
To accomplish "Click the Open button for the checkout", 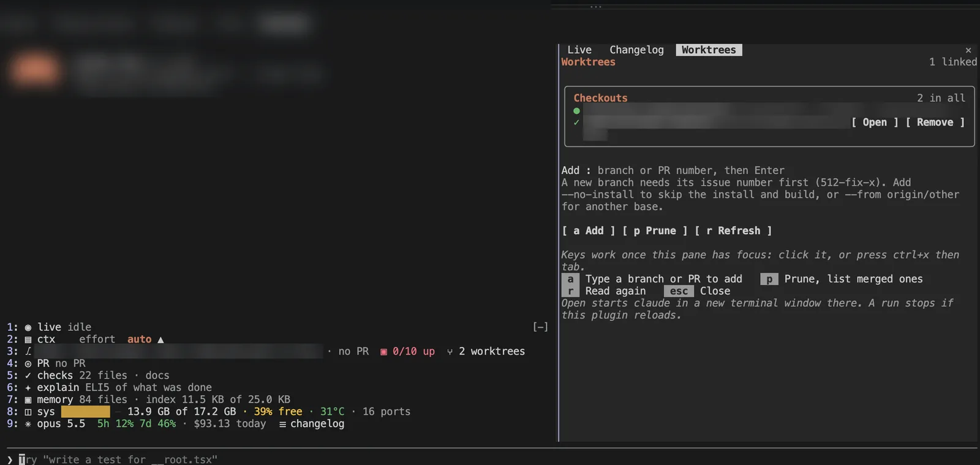I will [875, 122].
